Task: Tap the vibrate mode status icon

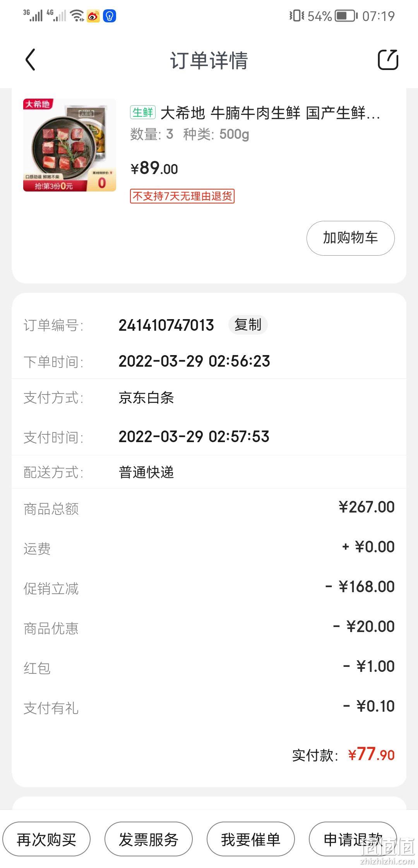Action: [x=297, y=16]
